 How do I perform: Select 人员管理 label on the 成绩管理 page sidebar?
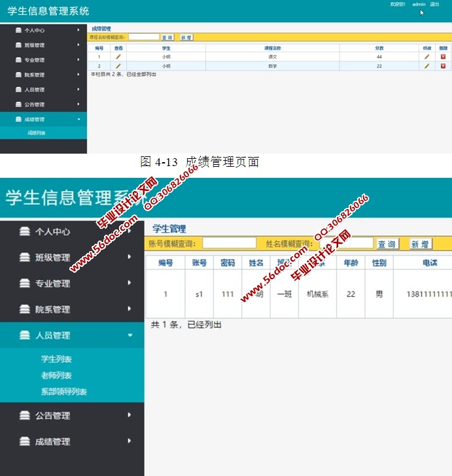(x=34, y=90)
